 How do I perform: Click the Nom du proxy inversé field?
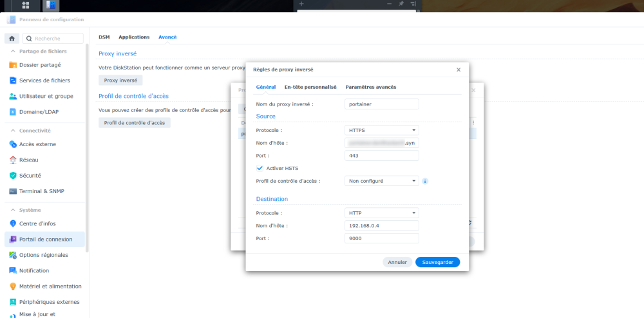pos(382,104)
